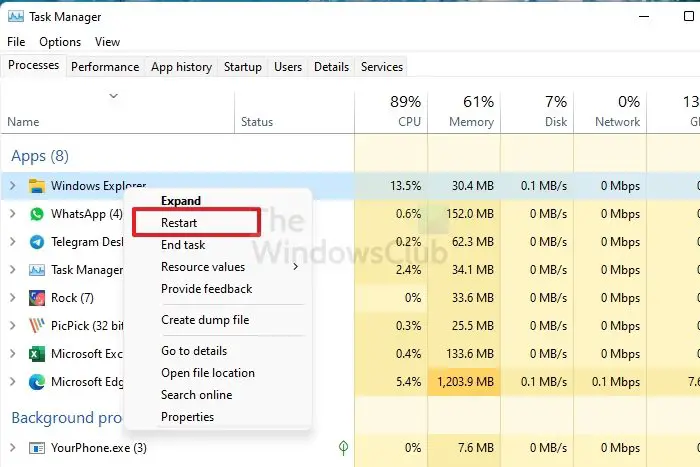
Task: Choose Create dump file
Action: point(205,320)
